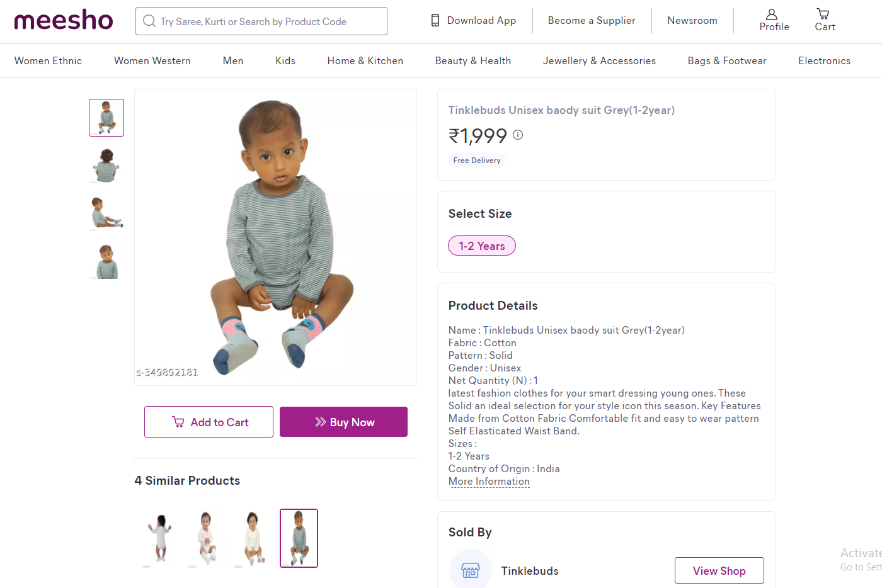Click the Download App phone icon

[x=435, y=21]
